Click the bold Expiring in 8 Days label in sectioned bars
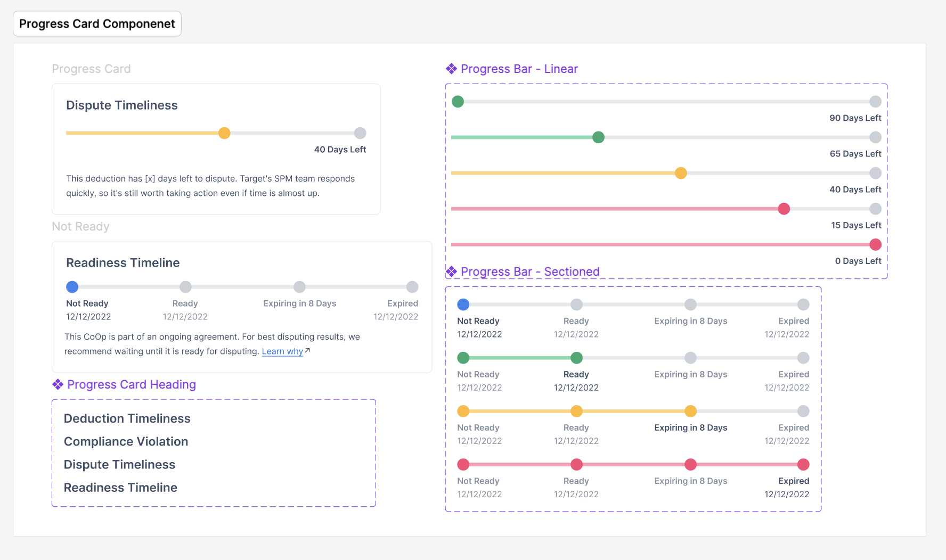The image size is (946, 560). tap(691, 427)
